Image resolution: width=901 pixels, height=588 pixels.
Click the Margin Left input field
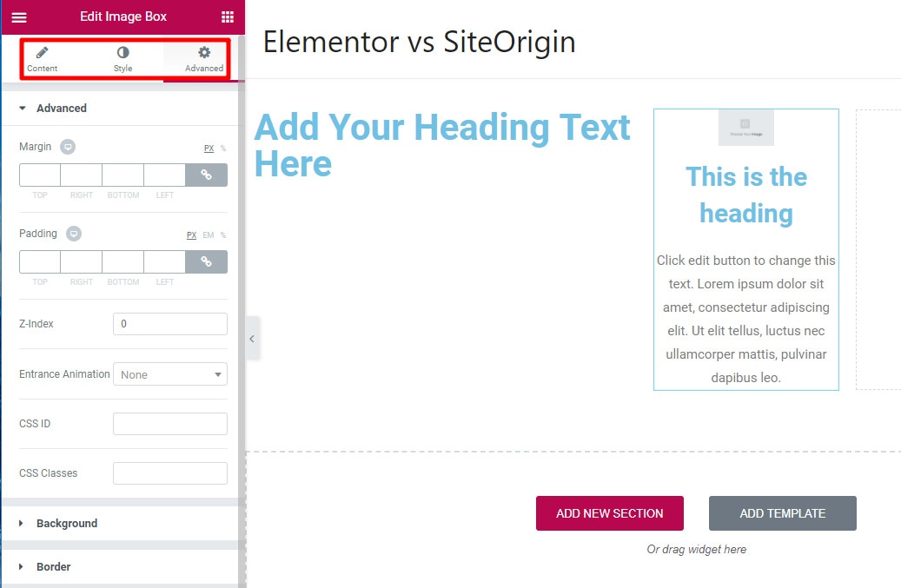[164, 175]
